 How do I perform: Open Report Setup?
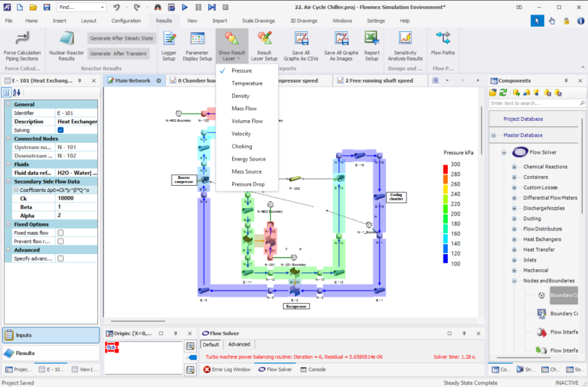[371, 47]
